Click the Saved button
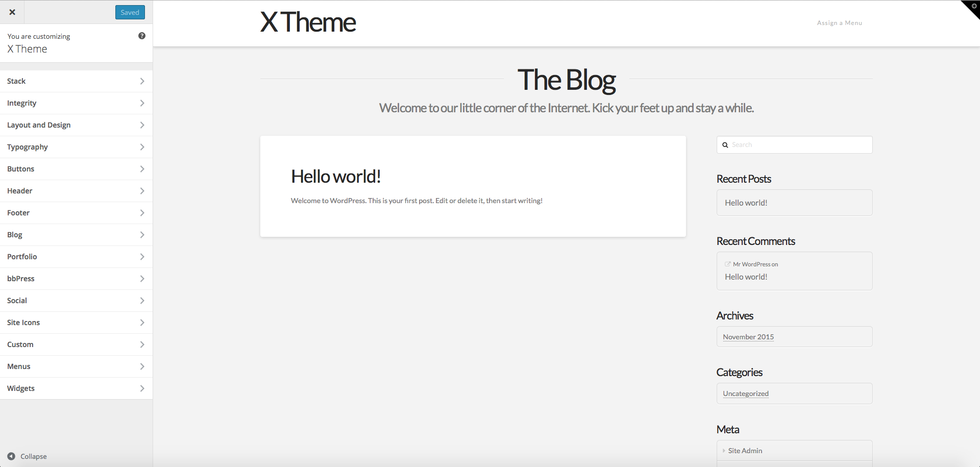This screenshot has width=980, height=467. click(x=130, y=12)
